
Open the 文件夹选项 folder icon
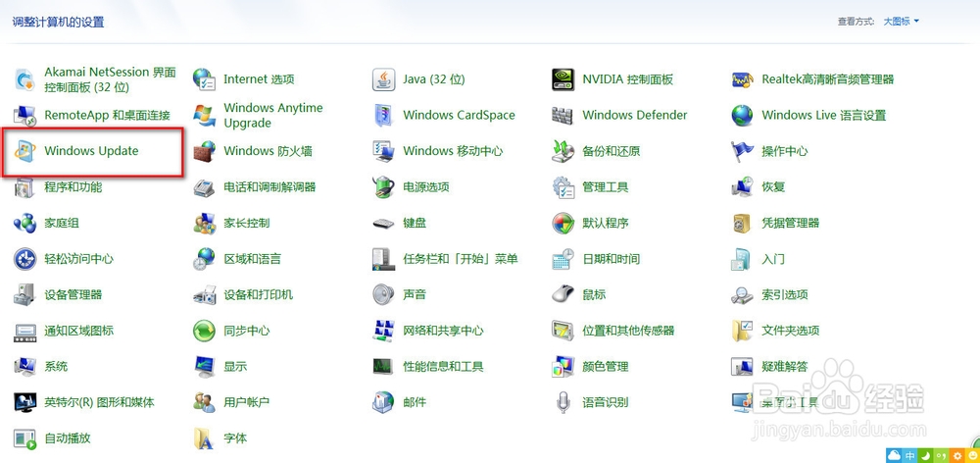pyautogui.click(x=743, y=331)
